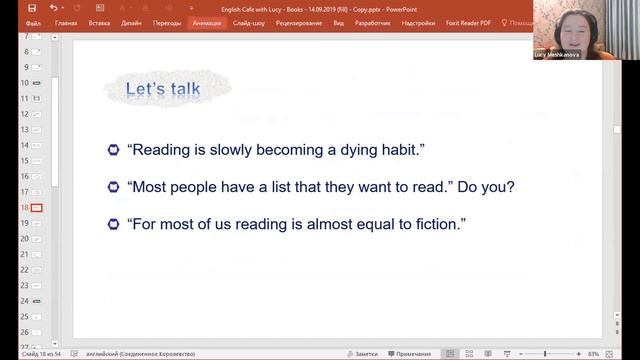Select slide 10 thumbnail in the panel
The height and width of the screenshot is (360, 640).
36,83
